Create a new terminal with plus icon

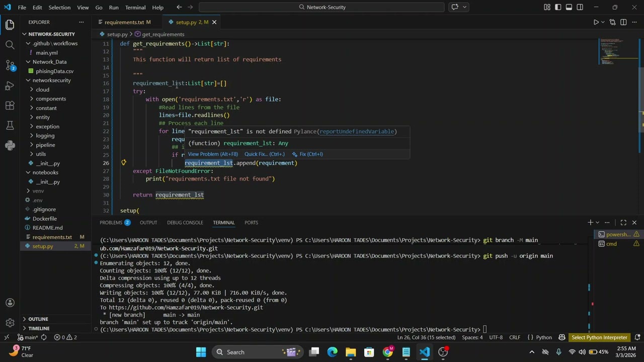coord(590,222)
